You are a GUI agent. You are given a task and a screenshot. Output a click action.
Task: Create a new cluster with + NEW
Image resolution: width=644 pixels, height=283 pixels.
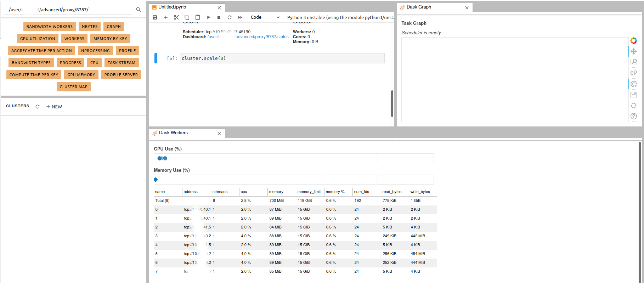(x=54, y=107)
